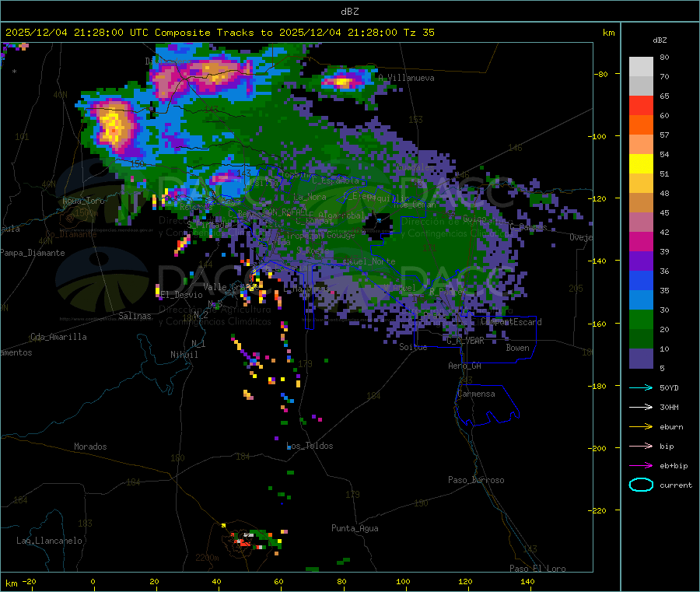Pick the dark green swatch between 20 and 10
700x592 pixels.
coord(641,339)
